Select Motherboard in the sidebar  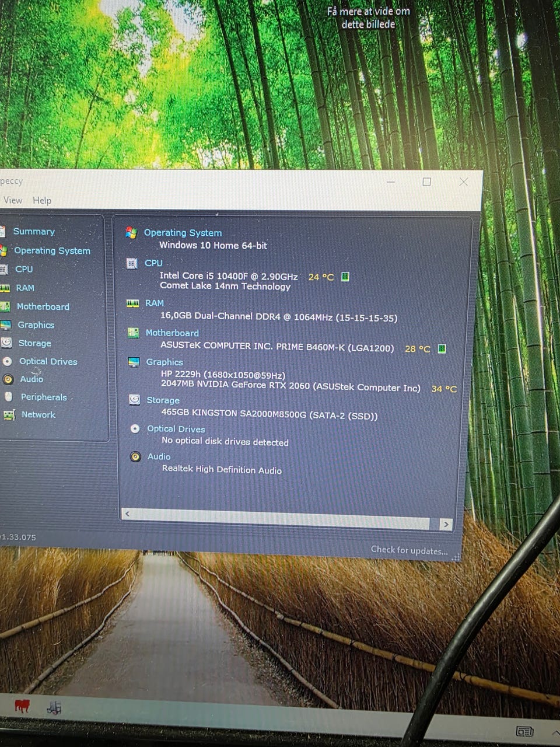tap(43, 306)
